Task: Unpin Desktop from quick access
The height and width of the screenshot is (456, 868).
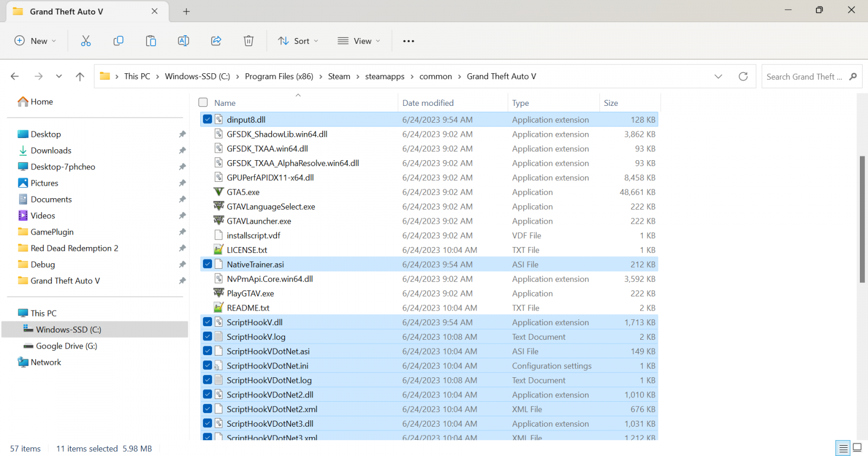Action: pyautogui.click(x=182, y=134)
